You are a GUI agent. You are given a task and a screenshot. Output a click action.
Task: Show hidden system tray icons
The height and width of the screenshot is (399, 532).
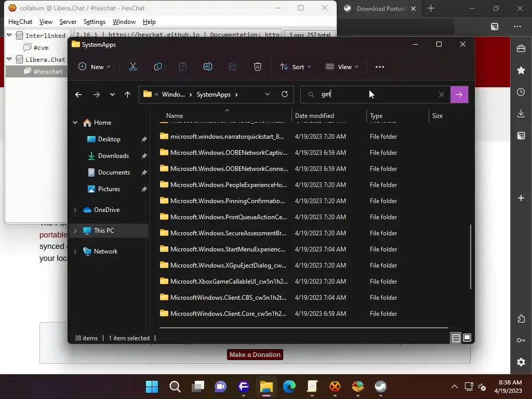tap(455, 387)
